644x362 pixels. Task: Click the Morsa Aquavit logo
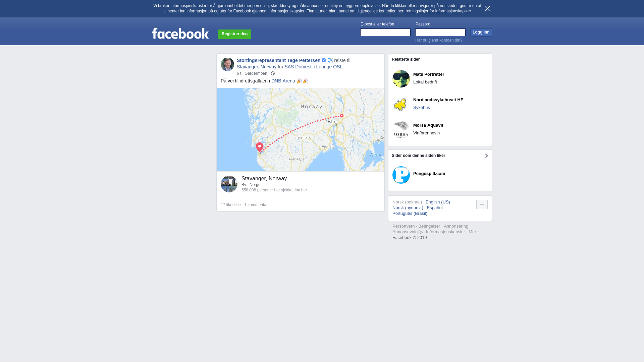pyautogui.click(x=401, y=130)
